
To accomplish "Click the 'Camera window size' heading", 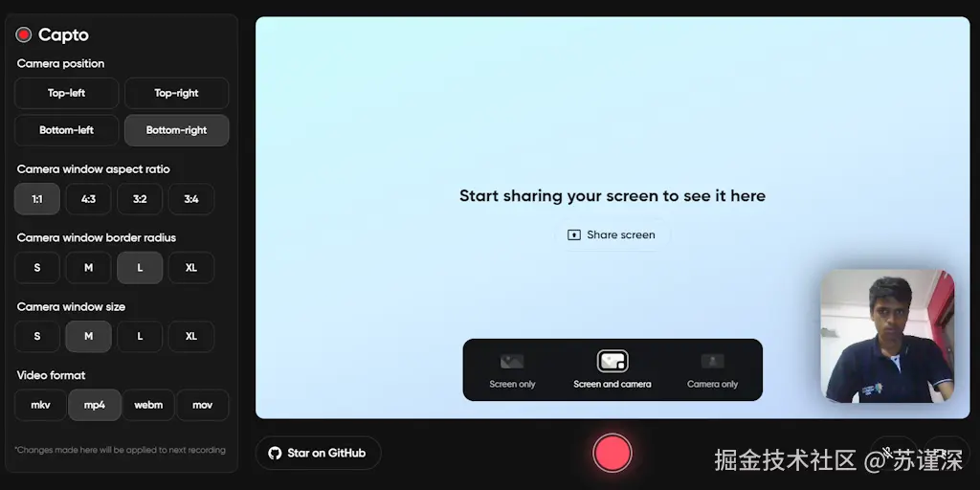I will [71, 307].
